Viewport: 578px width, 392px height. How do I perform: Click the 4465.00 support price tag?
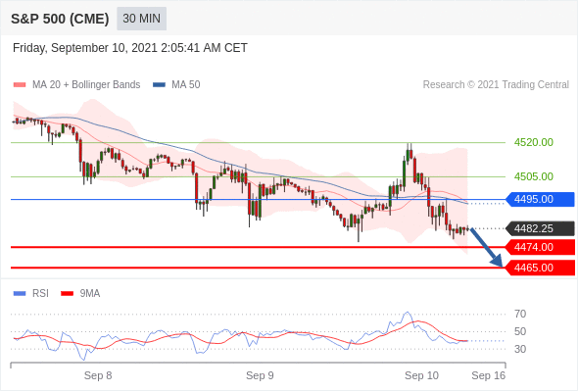pyautogui.click(x=540, y=268)
